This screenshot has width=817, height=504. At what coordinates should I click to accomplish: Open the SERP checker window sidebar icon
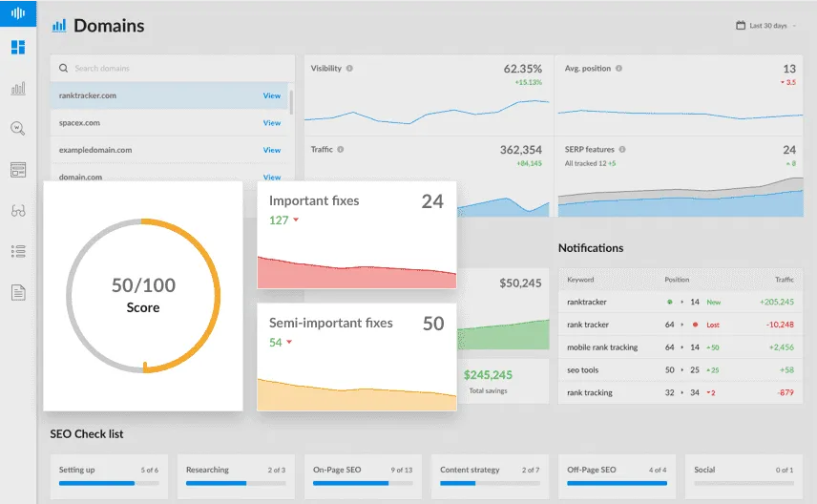[18, 169]
